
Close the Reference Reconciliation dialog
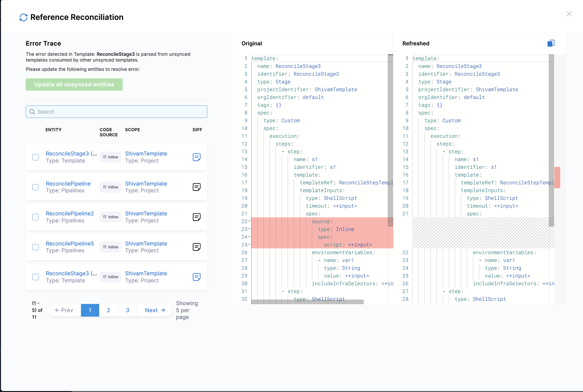[x=569, y=14]
